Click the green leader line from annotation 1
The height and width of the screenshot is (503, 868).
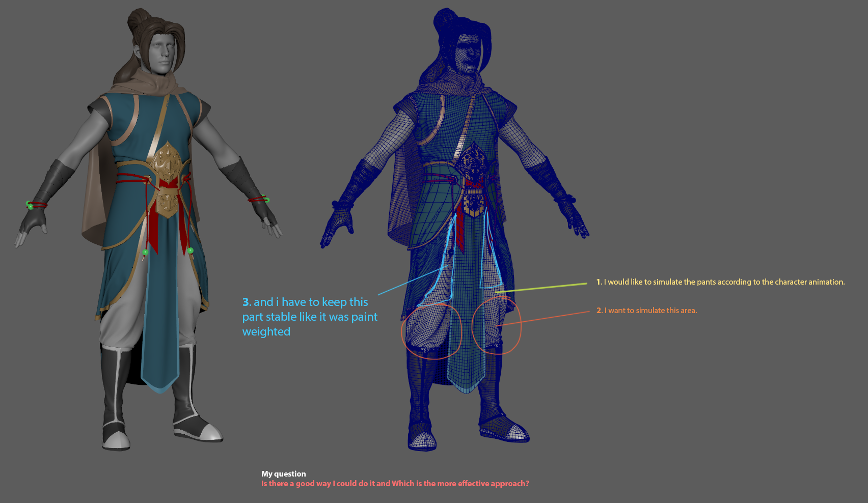tap(545, 287)
